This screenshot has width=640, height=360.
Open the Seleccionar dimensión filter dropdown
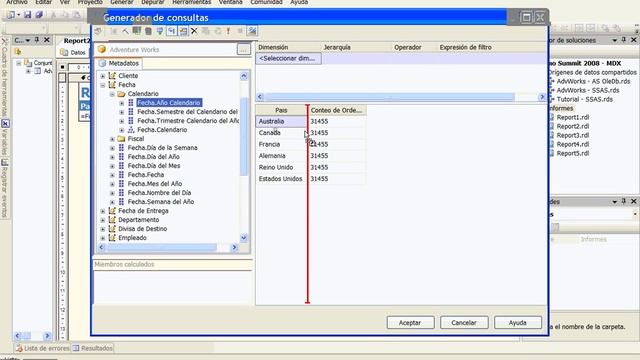288,58
